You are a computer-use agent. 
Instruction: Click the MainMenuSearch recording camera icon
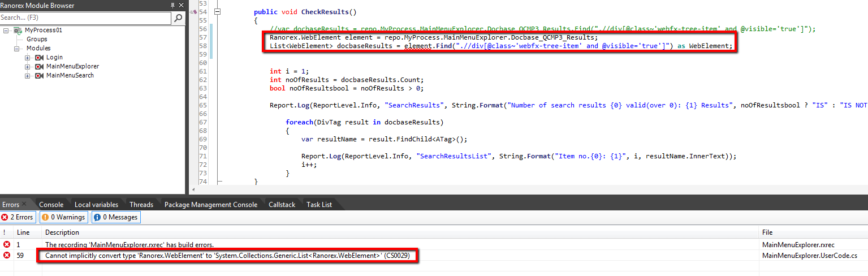click(40, 75)
